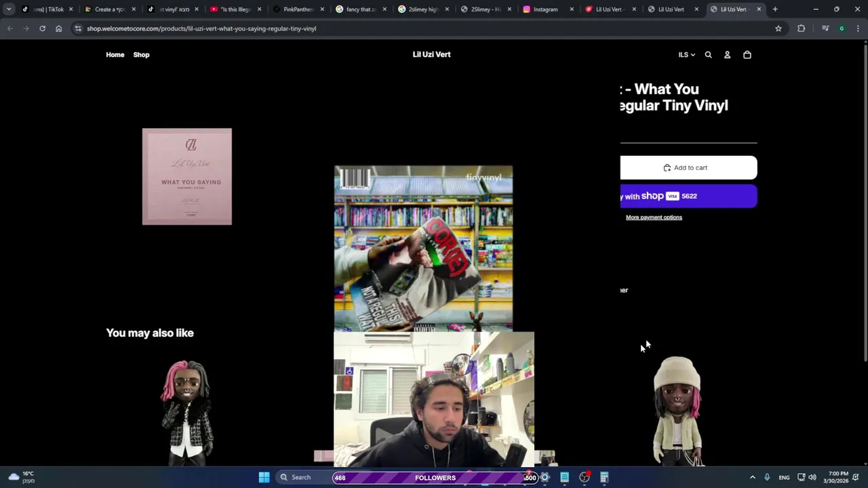Open the Calculator taskbar icon
868x488 pixels.
point(604,477)
